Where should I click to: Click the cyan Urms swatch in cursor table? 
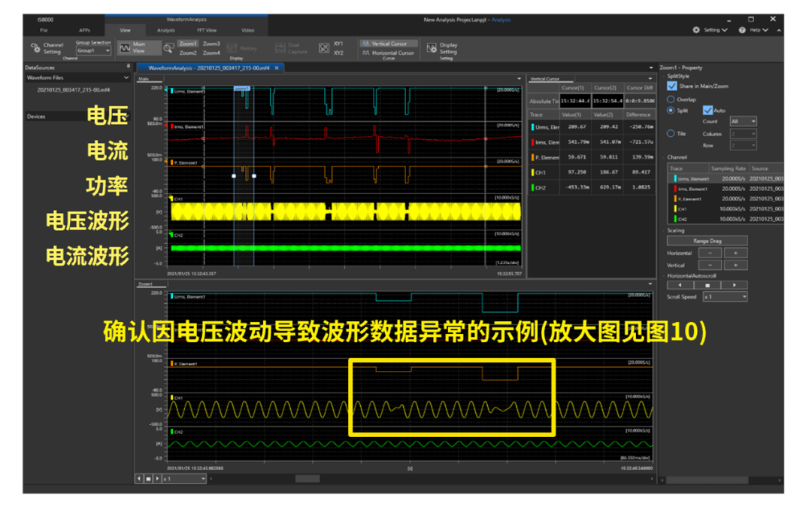(532, 127)
